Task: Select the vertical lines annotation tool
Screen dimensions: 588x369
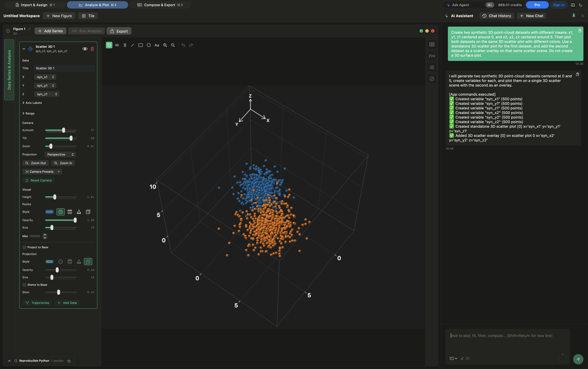Action: point(125,45)
